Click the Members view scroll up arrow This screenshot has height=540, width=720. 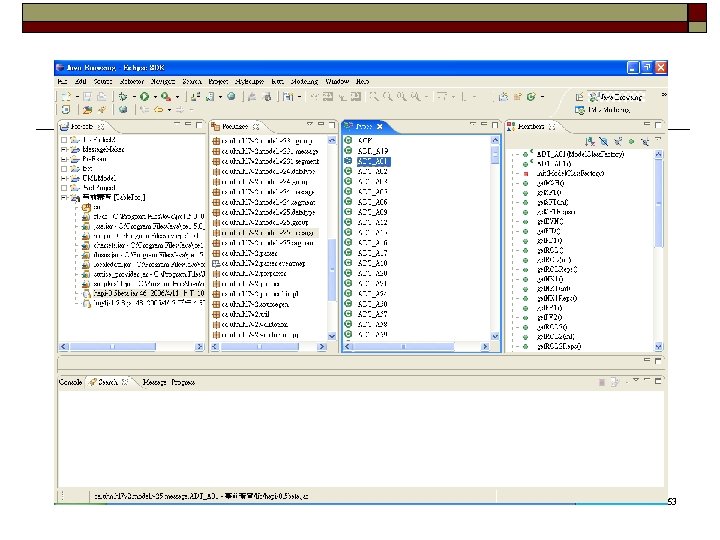pos(658,154)
